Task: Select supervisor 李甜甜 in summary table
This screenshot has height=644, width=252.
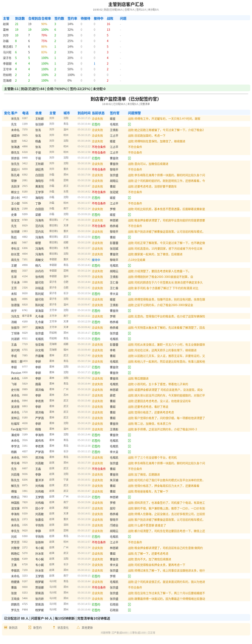Action: click(x=8, y=64)
